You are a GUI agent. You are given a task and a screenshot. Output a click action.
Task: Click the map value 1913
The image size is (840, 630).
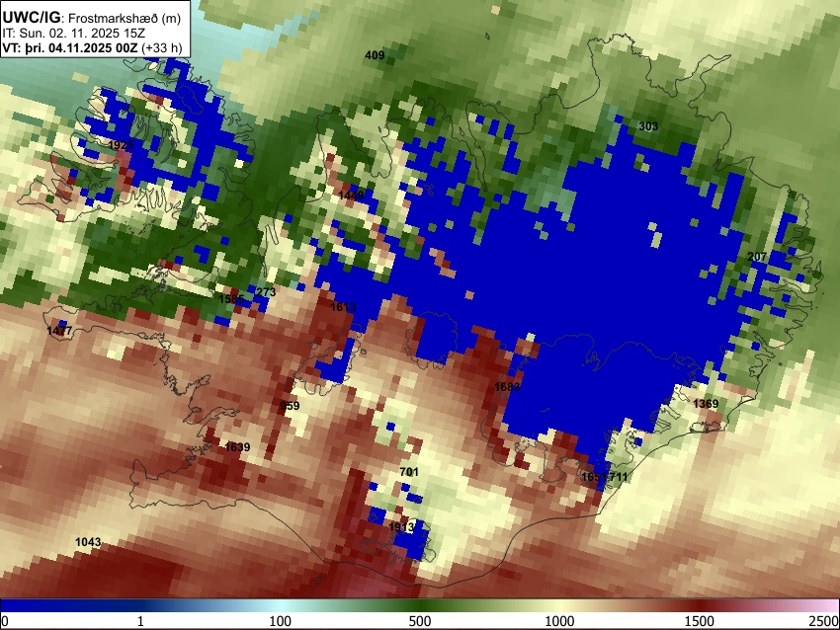(x=401, y=527)
